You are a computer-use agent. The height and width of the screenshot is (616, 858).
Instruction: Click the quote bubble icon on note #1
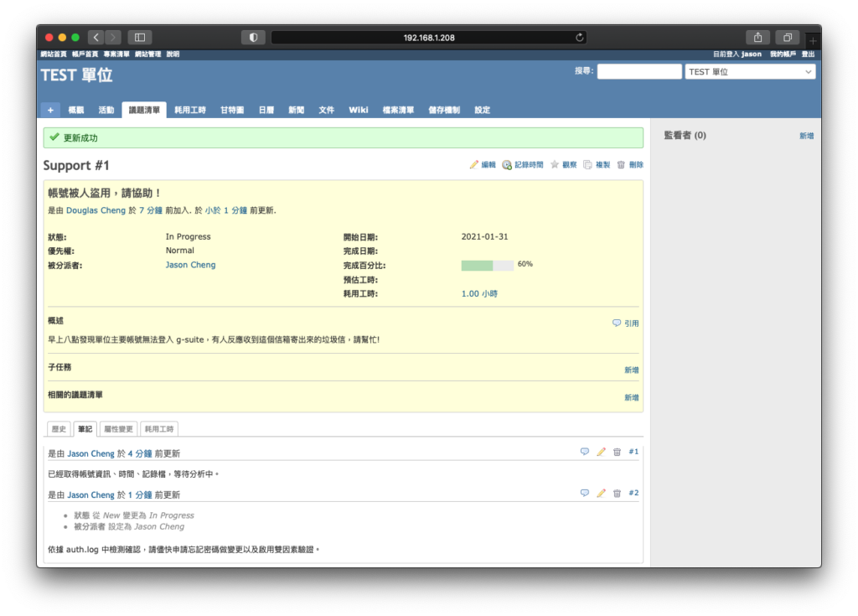pos(585,452)
